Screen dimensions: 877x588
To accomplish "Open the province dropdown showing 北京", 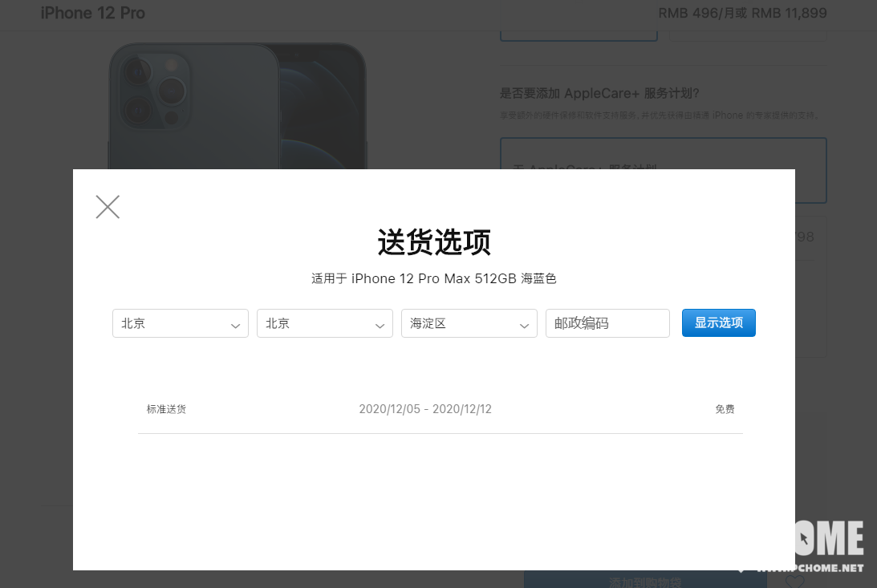I will click(x=180, y=323).
